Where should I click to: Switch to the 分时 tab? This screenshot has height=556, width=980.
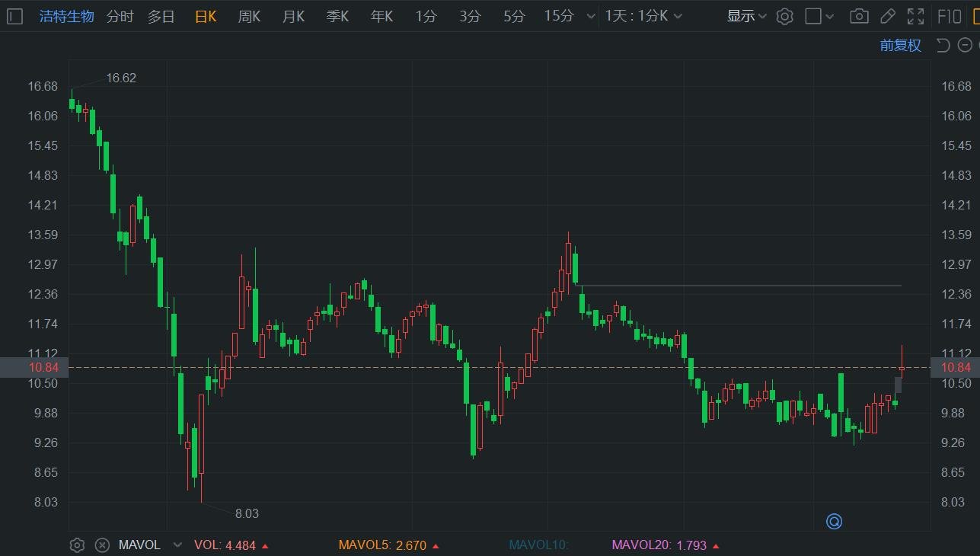120,16
